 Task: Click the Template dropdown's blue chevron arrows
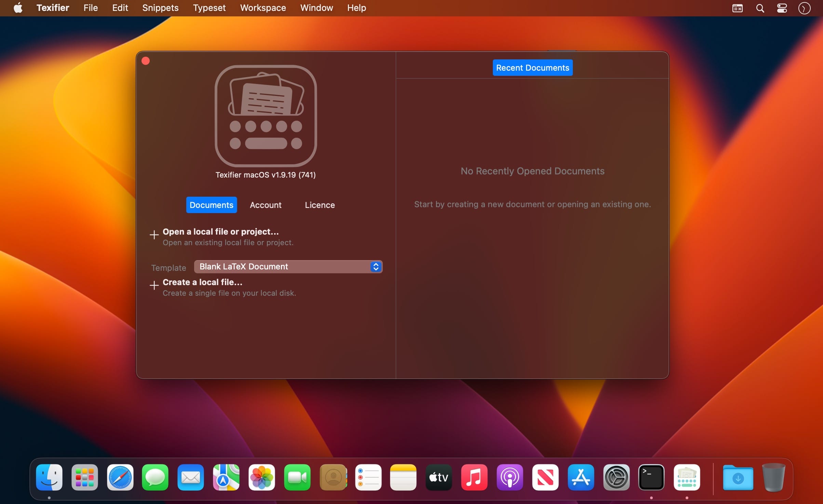click(x=376, y=267)
